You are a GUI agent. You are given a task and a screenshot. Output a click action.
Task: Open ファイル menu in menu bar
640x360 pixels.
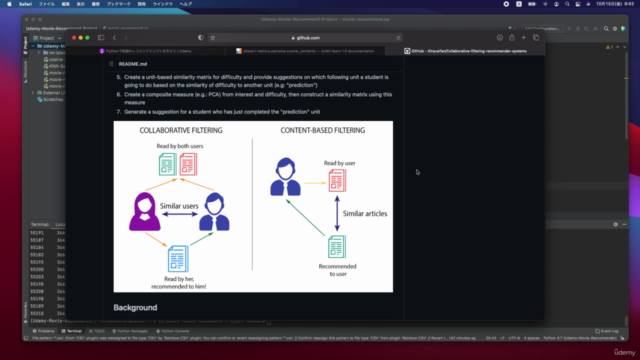(47, 4)
